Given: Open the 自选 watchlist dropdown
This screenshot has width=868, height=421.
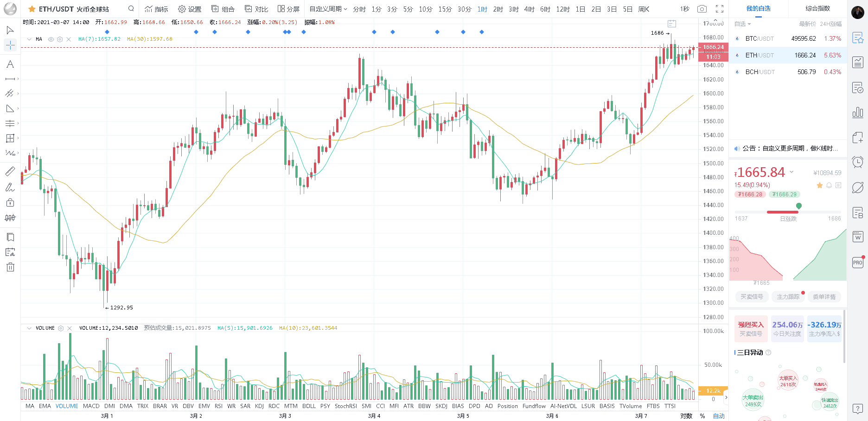Looking at the screenshot, I should pos(742,24).
